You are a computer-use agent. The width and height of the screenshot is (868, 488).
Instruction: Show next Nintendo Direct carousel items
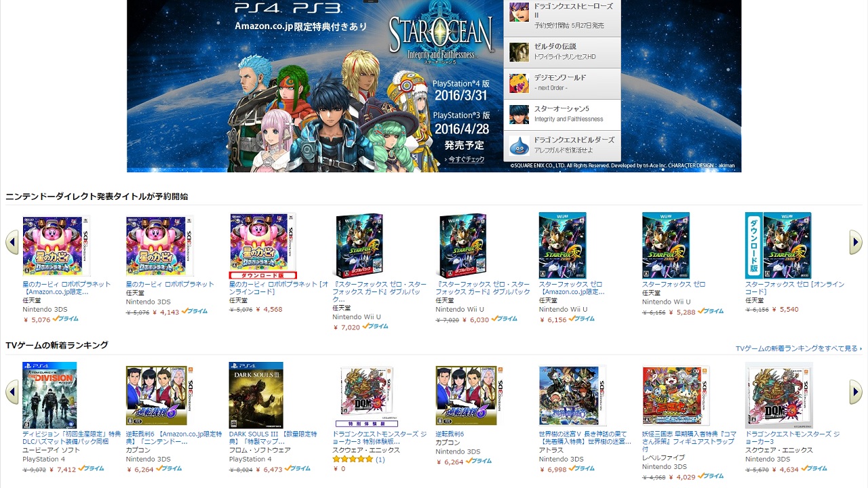tap(856, 242)
